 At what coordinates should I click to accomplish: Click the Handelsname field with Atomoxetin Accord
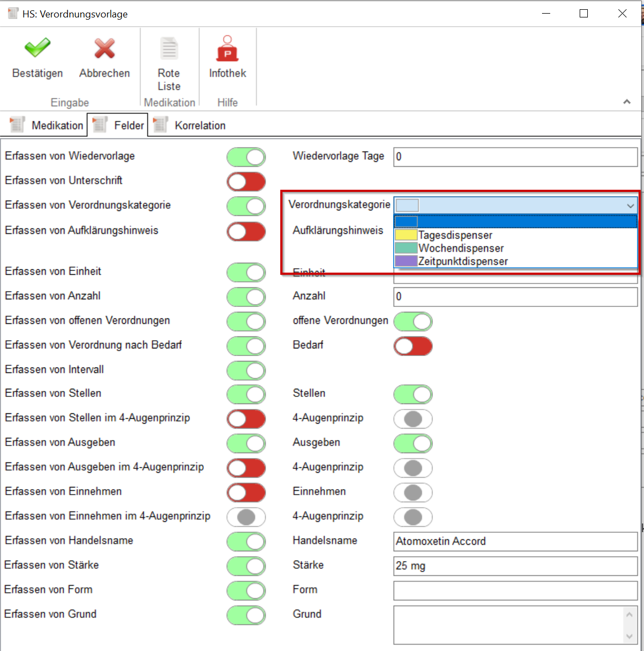pos(515,541)
